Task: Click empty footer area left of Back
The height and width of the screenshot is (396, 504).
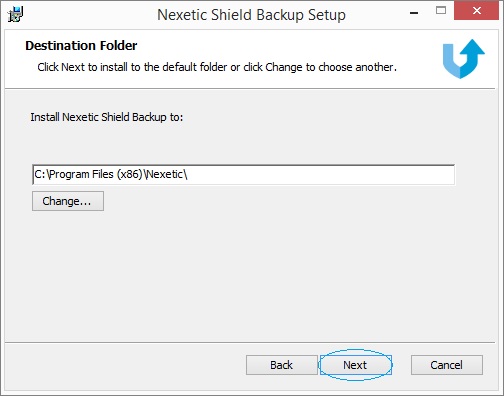Action: [123, 365]
